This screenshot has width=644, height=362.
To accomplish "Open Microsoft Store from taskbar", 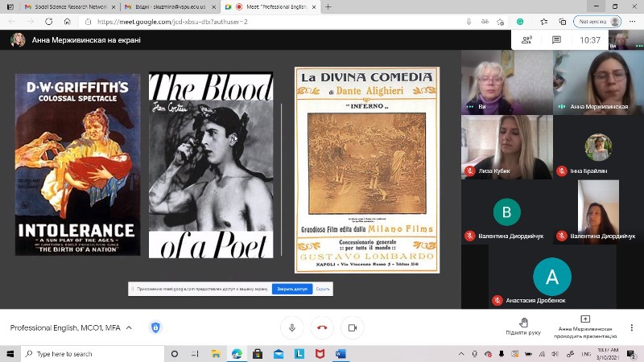I will point(258,354).
